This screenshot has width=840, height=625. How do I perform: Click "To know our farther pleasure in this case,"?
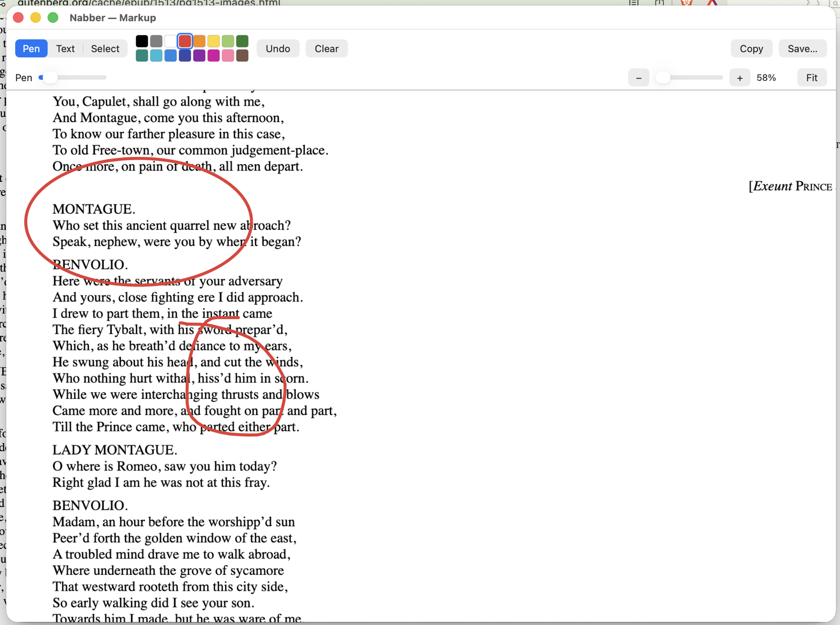pyautogui.click(x=169, y=134)
